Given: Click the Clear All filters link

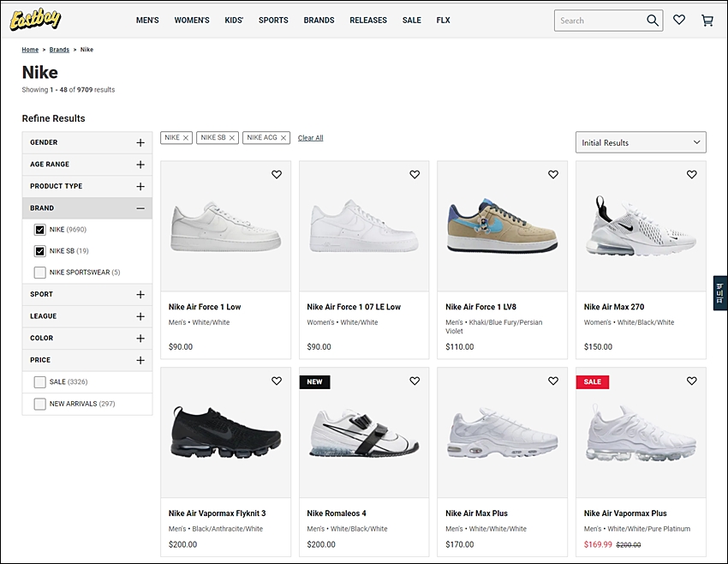Looking at the screenshot, I should pos(311,138).
